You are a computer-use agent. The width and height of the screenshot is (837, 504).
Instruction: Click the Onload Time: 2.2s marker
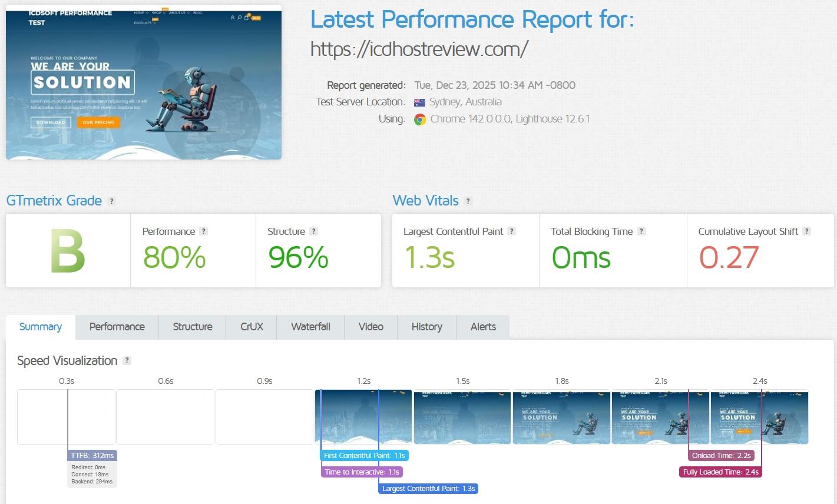[721, 456]
